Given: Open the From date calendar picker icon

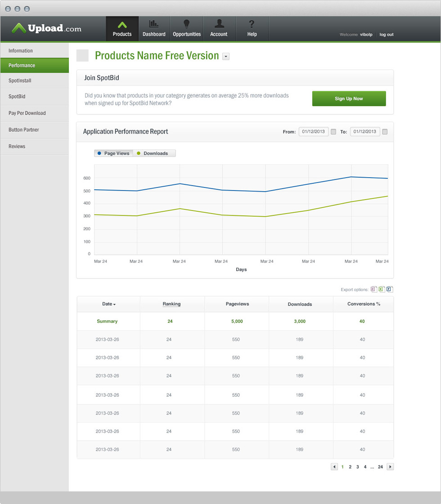Looking at the screenshot, I should point(333,132).
